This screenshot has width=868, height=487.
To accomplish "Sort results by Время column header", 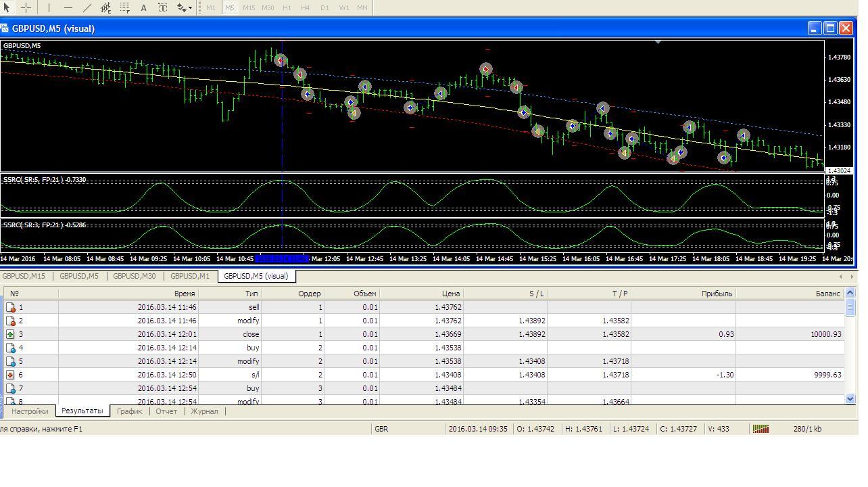I will click(128, 294).
